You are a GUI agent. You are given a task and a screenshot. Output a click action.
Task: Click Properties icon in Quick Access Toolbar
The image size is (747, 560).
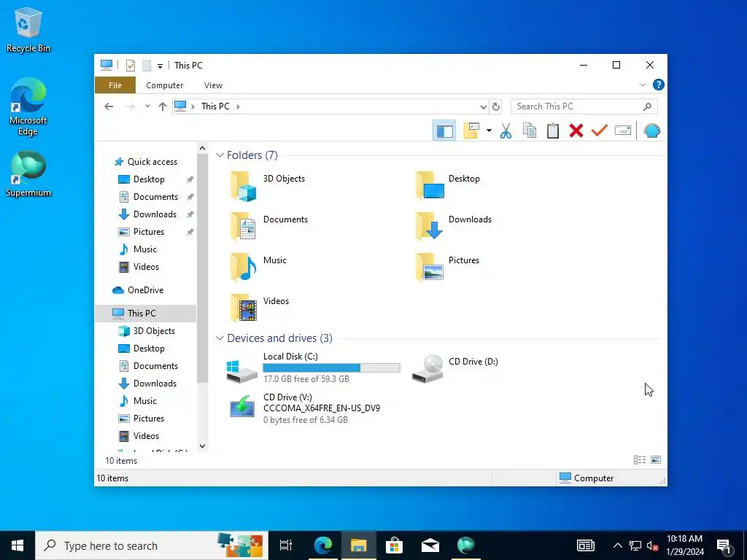point(130,65)
